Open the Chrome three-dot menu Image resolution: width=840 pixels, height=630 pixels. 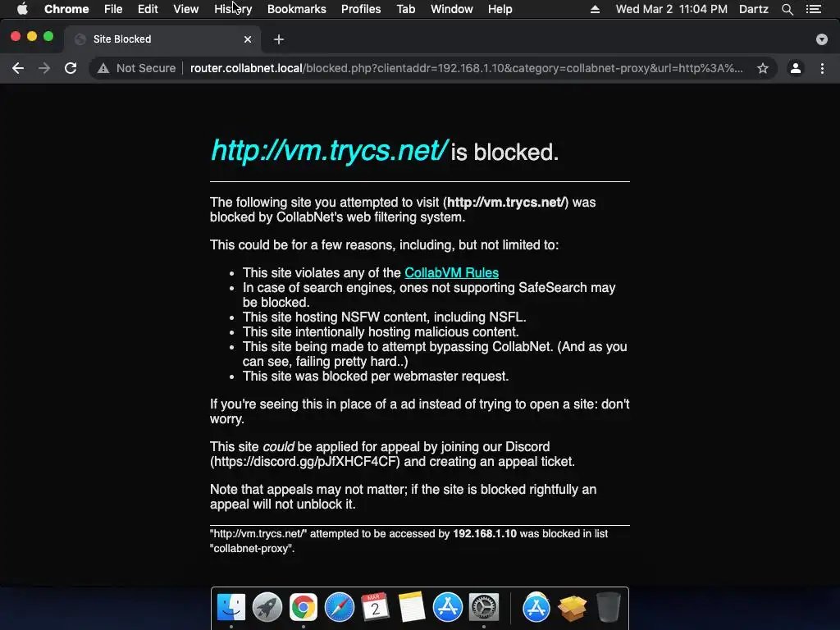822,68
